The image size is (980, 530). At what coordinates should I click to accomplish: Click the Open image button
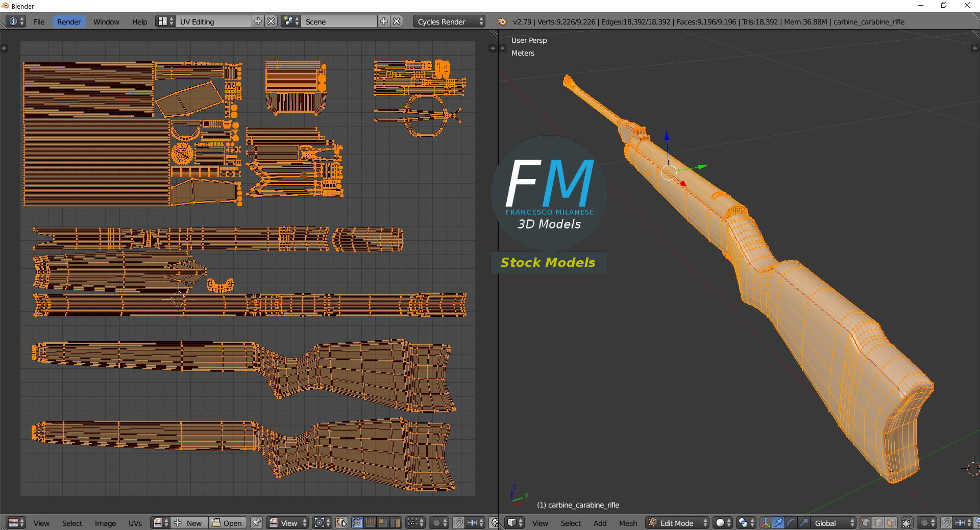coord(228,523)
